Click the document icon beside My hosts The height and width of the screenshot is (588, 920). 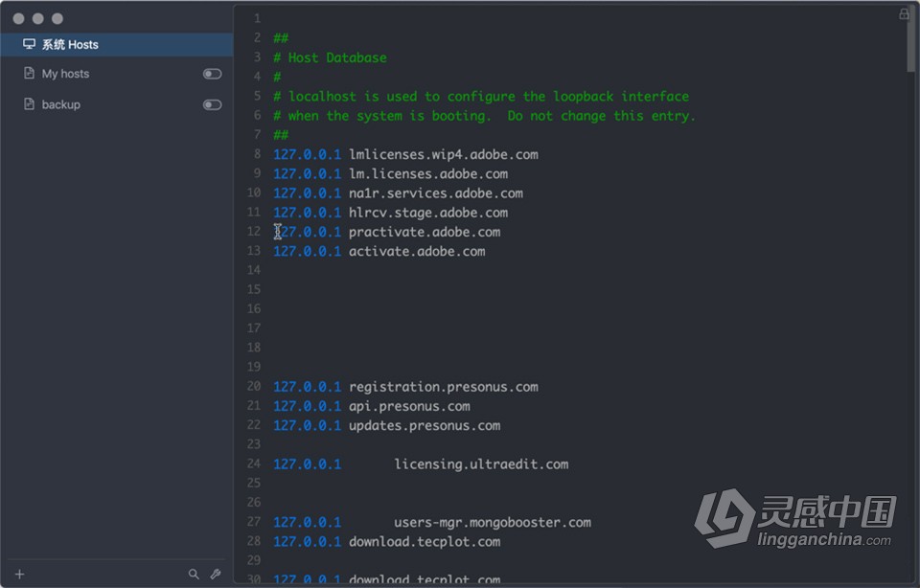click(28, 74)
